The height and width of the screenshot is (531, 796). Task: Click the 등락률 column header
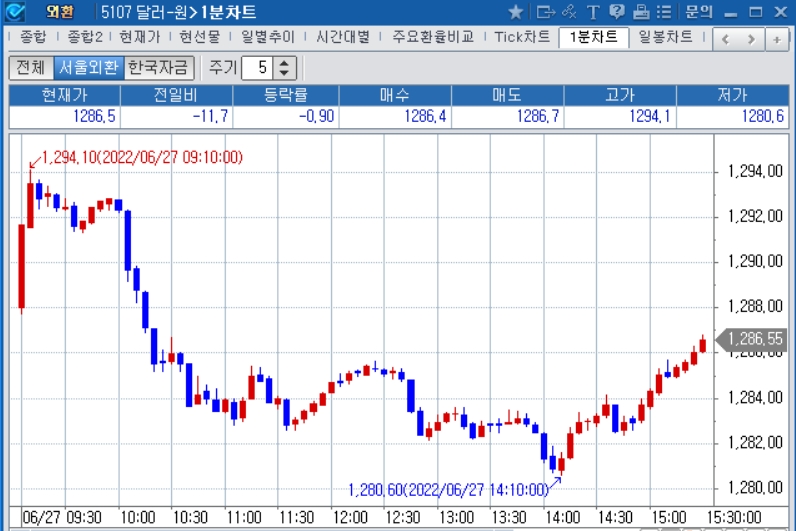286,95
